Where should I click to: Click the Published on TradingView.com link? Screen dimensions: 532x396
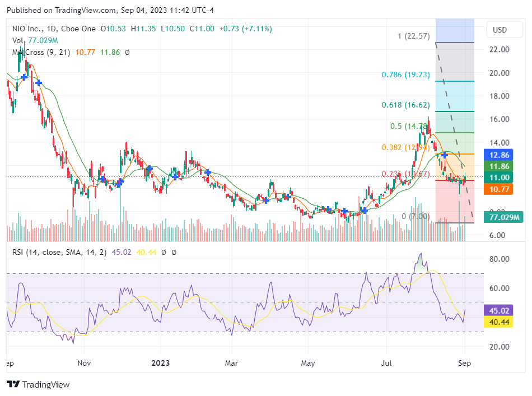[59, 10]
